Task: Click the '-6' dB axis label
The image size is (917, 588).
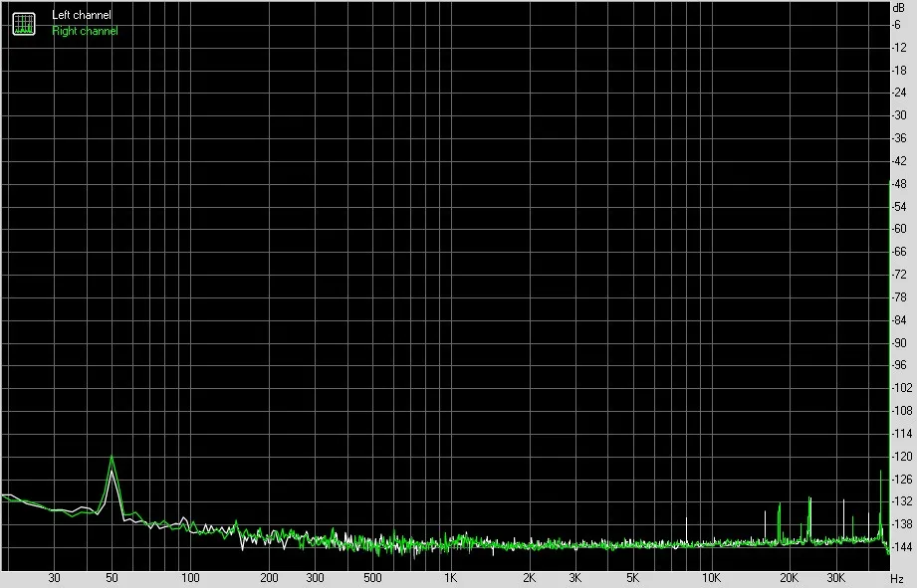Action: [896, 25]
